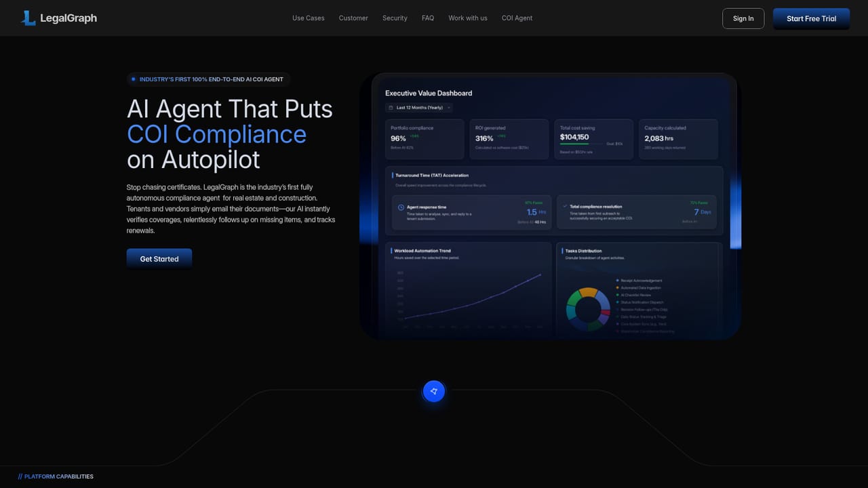The height and width of the screenshot is (488, 868).
Task: Click the "PLATFORM CAPABILITIES" section label
Action: (56, 476)
